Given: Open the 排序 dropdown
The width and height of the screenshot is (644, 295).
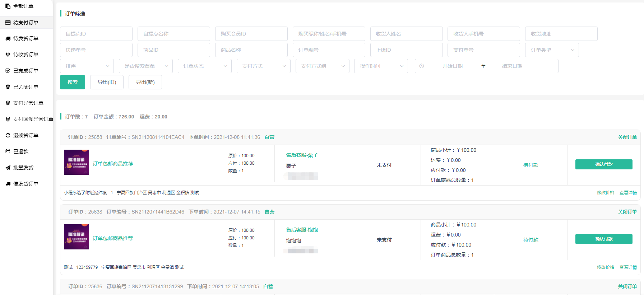Looking at the screenshot, I should pyautogui.click(x=87, y=66).
